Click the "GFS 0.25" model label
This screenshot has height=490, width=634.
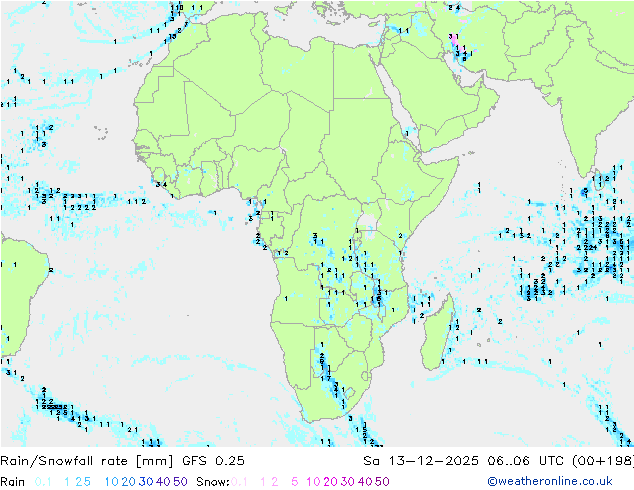pyautogui.click(x=213, y=461)
